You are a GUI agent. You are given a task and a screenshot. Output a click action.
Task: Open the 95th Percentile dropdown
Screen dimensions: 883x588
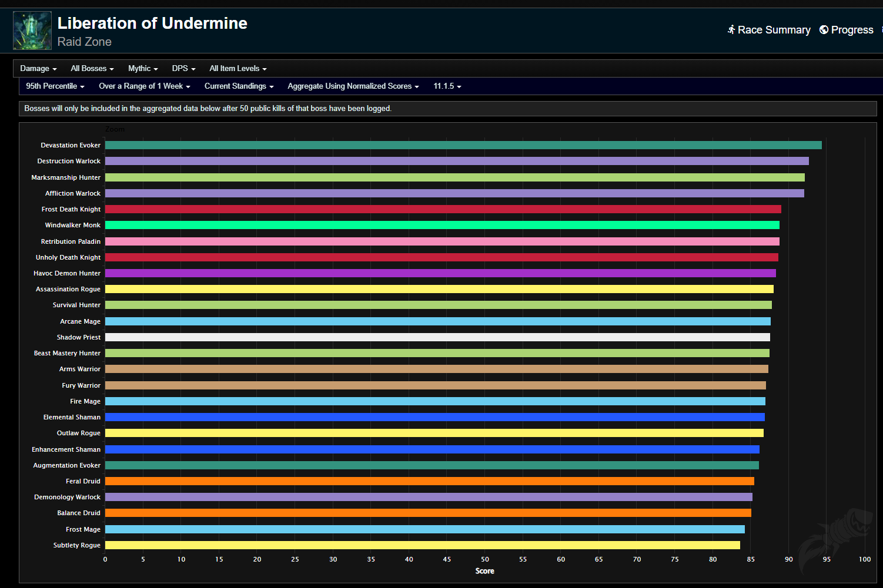click(55, 86)
